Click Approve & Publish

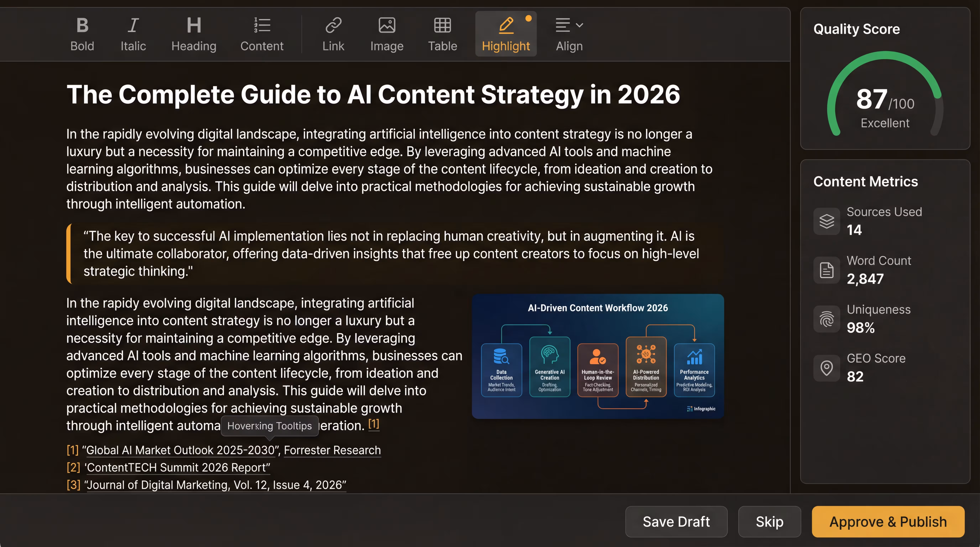pos(888,522)
